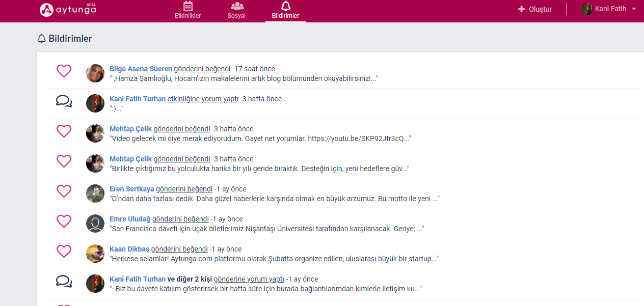Image resolution: width=644 pixels, height=306 pixels.
Task: Click heart icon on the 'Birlikte çıktığımız' notification
Action: 64,161
